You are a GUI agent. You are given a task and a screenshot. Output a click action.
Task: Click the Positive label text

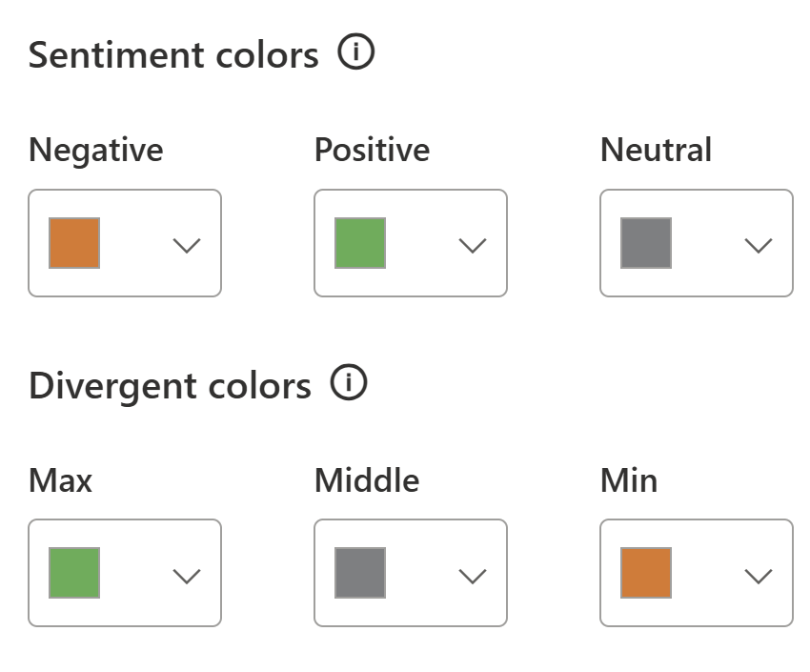coord(372,150)
